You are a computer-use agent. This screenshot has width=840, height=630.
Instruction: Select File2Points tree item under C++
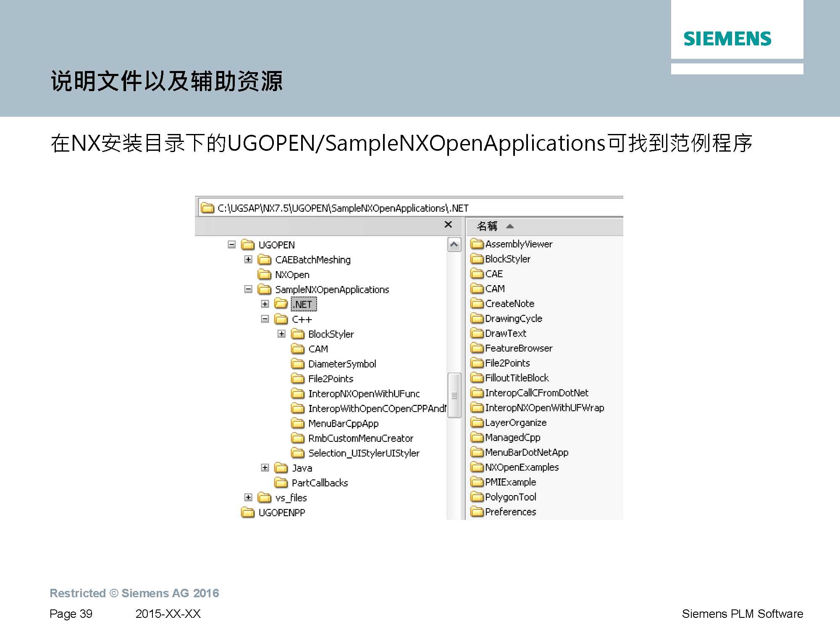tap(331, 379)
